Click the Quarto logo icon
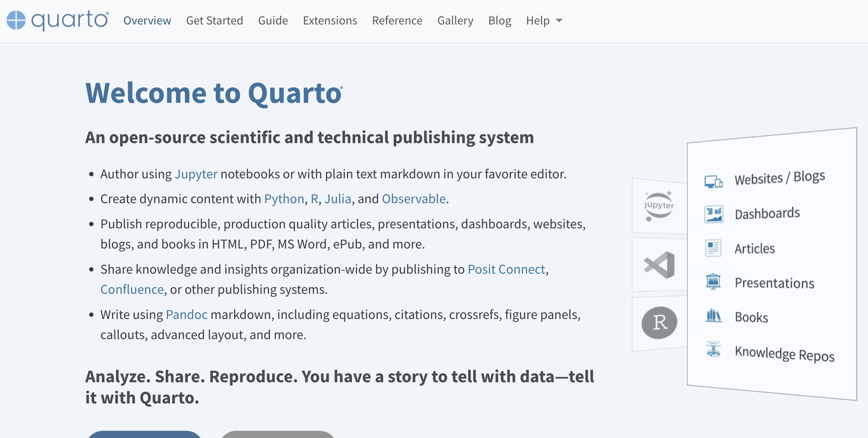Viewport: 868px width, 438px height. (16, 20)
